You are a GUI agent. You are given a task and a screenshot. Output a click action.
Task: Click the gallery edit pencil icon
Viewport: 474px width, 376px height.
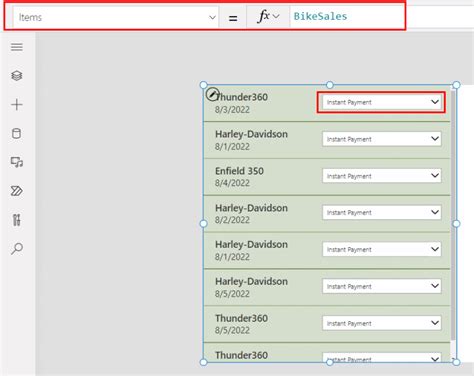pos(212,94)
